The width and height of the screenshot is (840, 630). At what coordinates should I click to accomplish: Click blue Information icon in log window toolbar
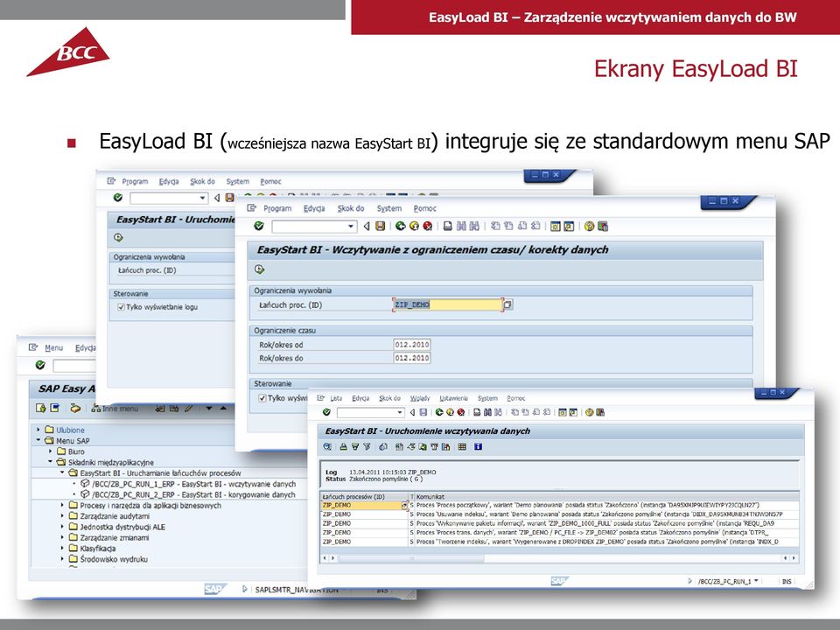[x=479, y=447]
